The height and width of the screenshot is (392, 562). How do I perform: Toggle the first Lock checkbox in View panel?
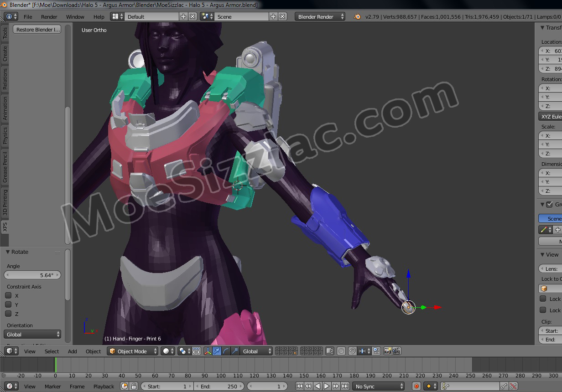(543, 299)
